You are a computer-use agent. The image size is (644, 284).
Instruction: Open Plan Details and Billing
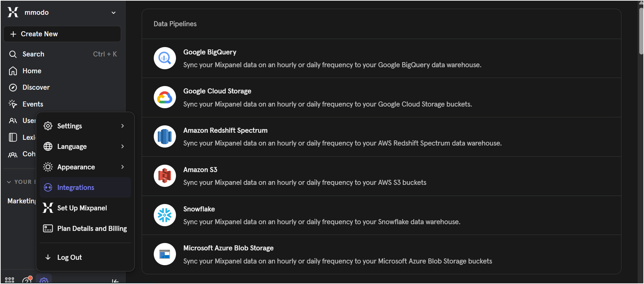(85, 229)
